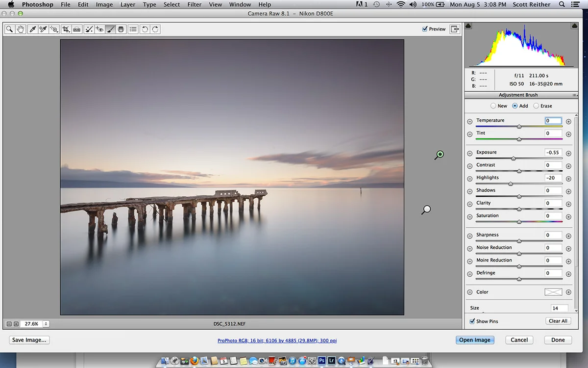Zoom out with the minus box button
The height and width of the screenshot is (368, 588).
9,324
